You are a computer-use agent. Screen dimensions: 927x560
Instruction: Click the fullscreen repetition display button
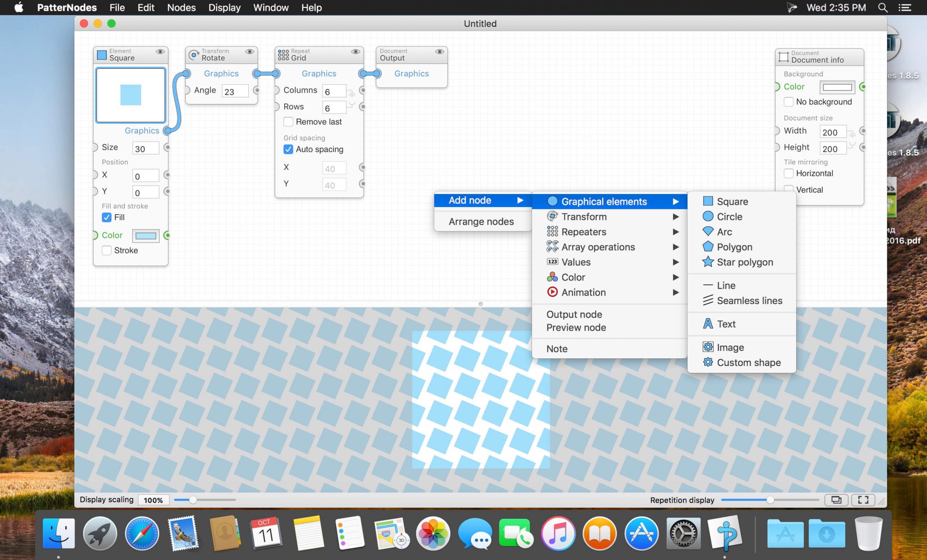coord(863,500)
